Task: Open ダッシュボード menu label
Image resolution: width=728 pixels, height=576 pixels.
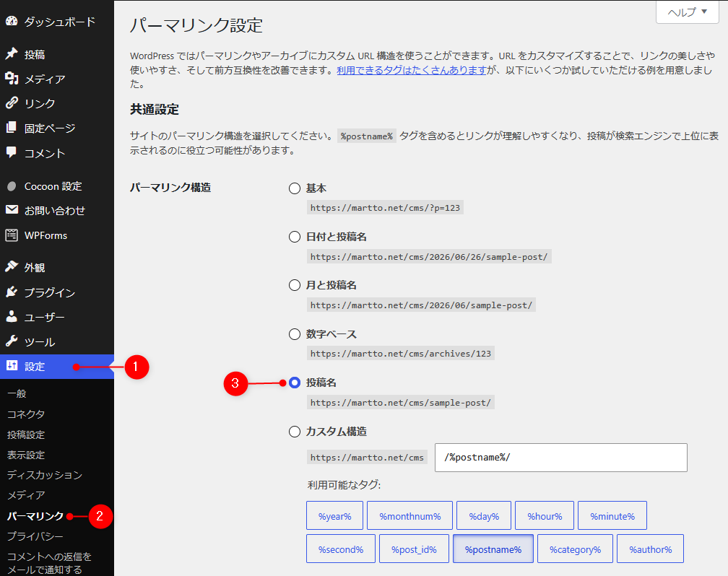Action: coord(60,22)
